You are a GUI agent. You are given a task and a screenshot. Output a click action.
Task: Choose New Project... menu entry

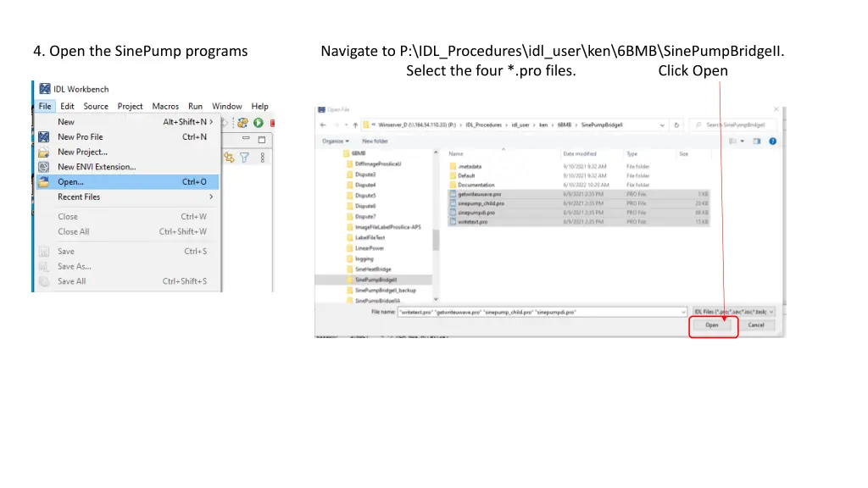pyautogui.click(x=127, y=152)
